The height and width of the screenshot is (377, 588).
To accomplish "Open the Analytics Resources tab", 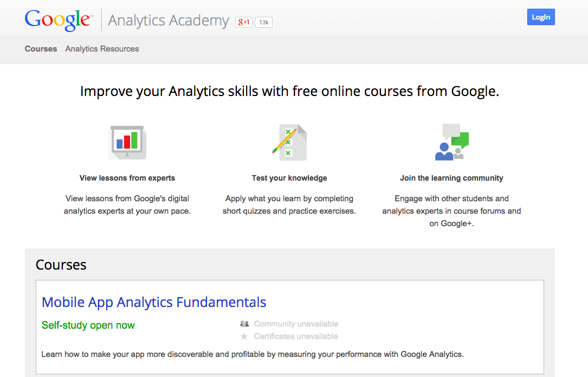I will click(102, 49).
